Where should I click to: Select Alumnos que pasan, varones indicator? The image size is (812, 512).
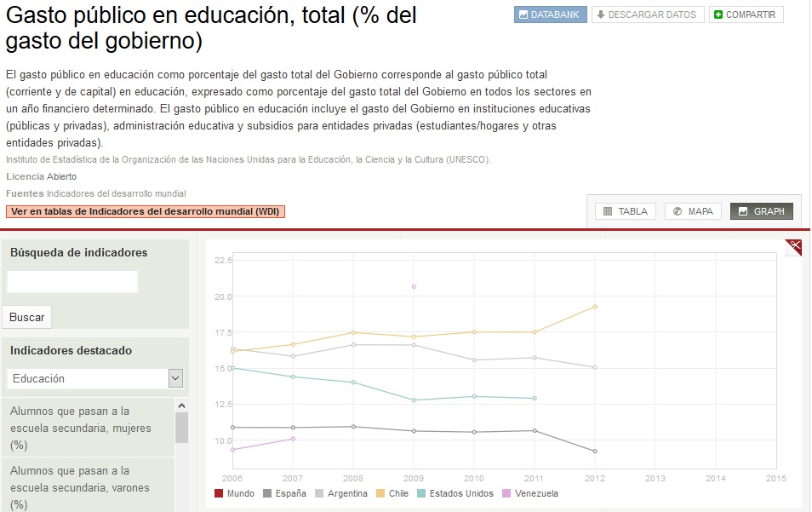click(81, 487)
